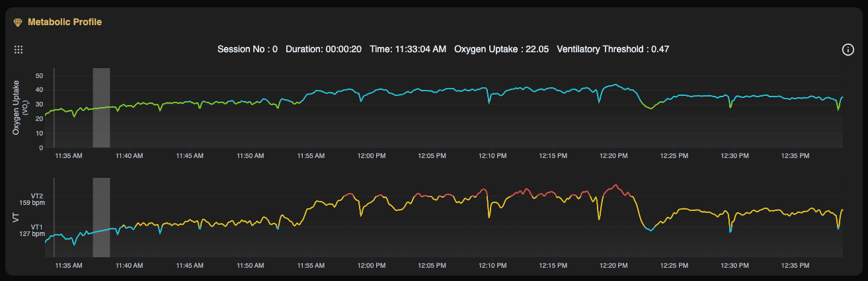Click 12:10 PM label under Oxygen Uptake chart

coord(493,156)
